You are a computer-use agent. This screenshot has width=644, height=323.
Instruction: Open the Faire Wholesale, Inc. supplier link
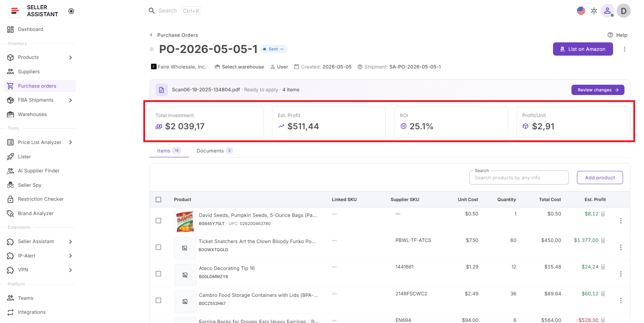point(179,67)
